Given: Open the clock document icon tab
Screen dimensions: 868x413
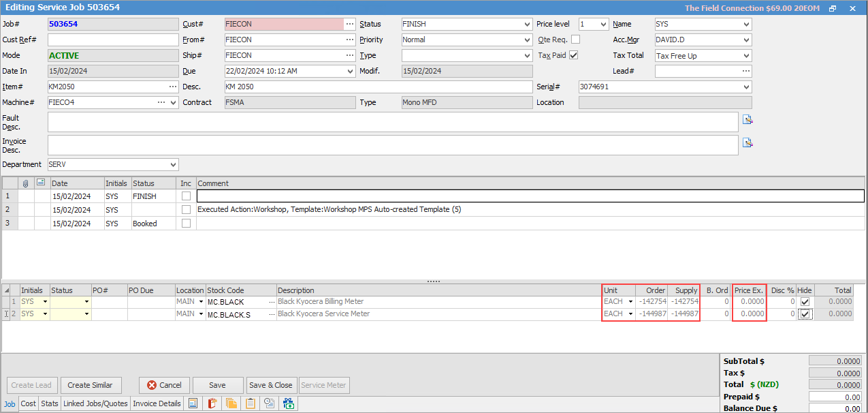Looking at the screenshot, I should click(x=270, y=403).
